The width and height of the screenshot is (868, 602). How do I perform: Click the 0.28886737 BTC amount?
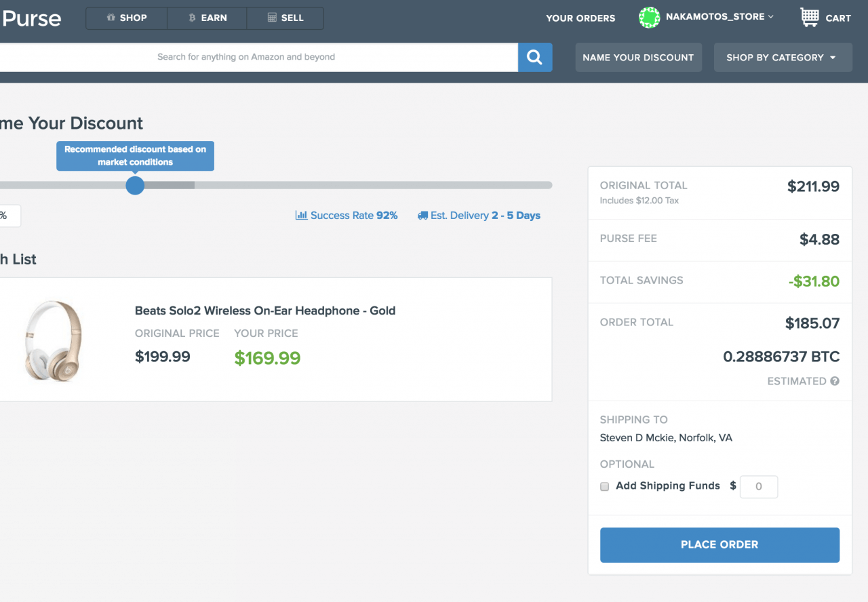781,357
